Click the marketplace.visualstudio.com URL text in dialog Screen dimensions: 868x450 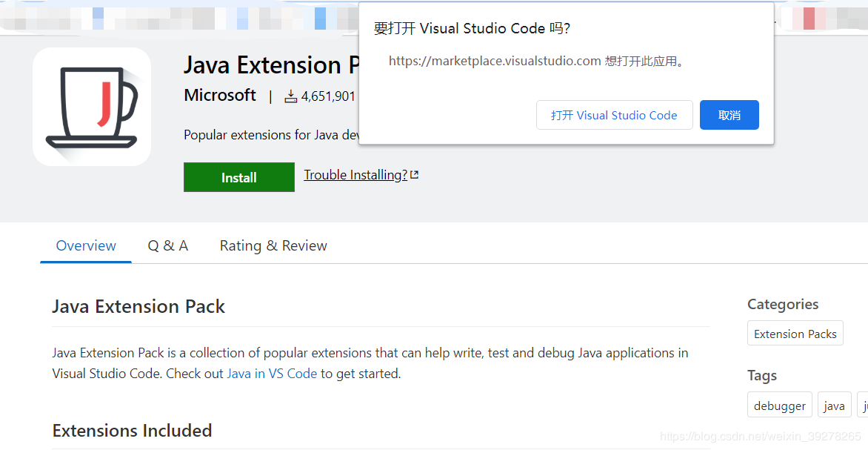pyautogui.click(x=494, y=62)
